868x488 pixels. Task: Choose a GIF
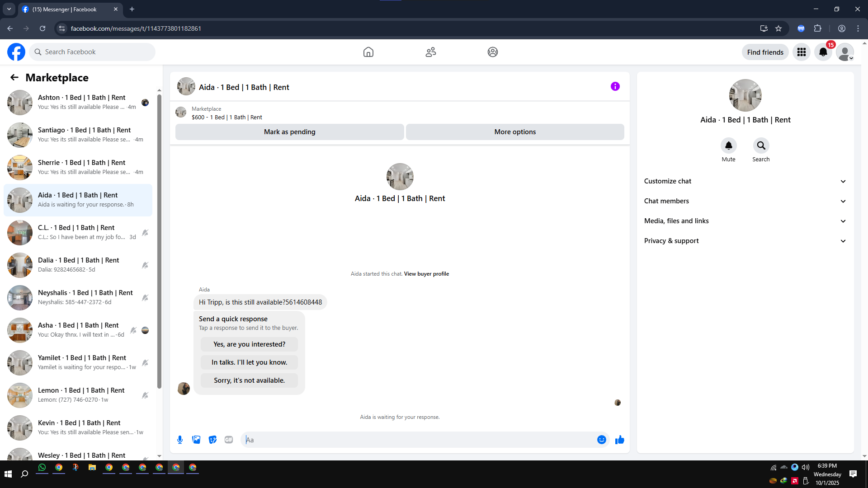pos(229,440)
